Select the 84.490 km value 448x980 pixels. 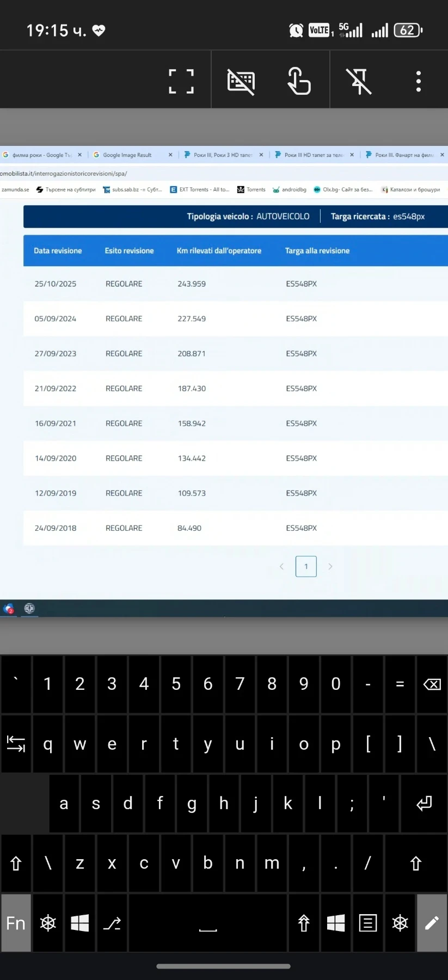pyautogui.click(x=189, y=528)
